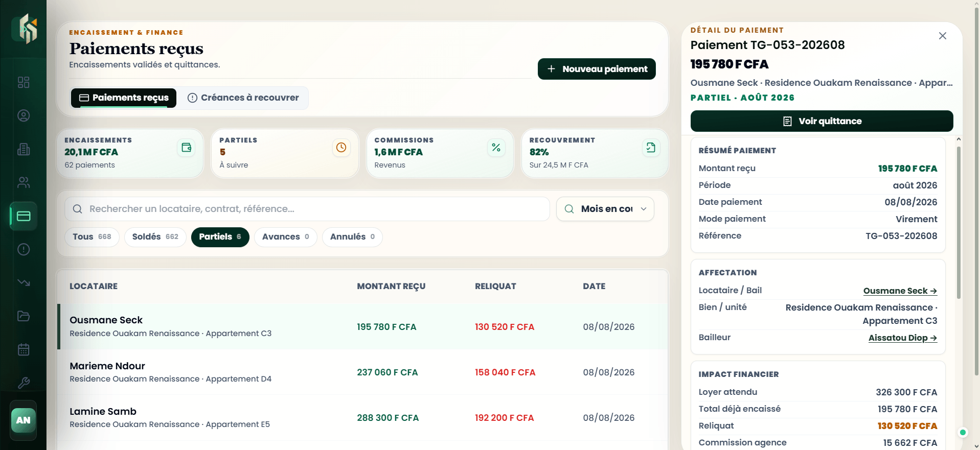Click the 288 300 F CFA amount

(388, 418)
